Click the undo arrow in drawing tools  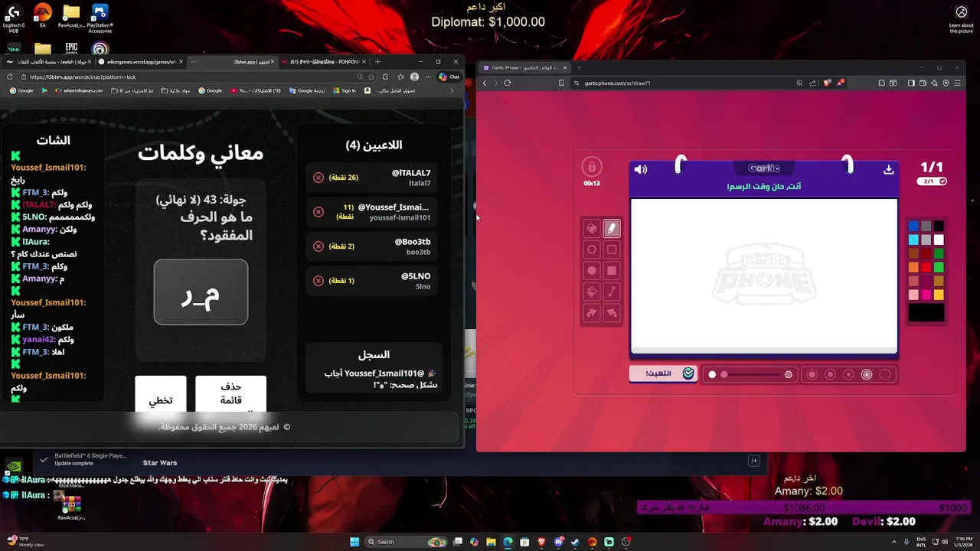click(x=612, y=313)
